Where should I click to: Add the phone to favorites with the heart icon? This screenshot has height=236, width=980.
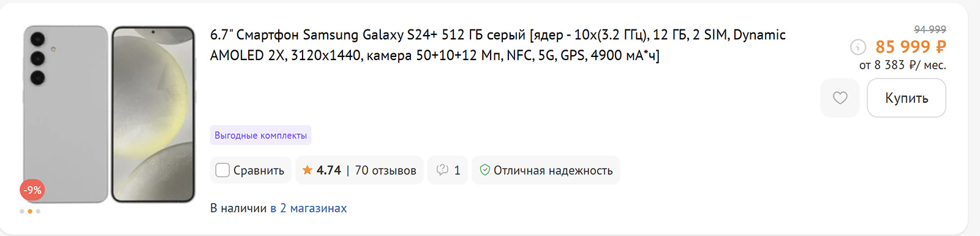(840, 97)
